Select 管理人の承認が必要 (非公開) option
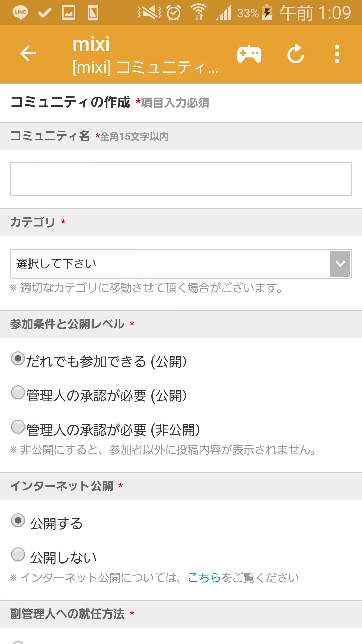 coord(18,427)
